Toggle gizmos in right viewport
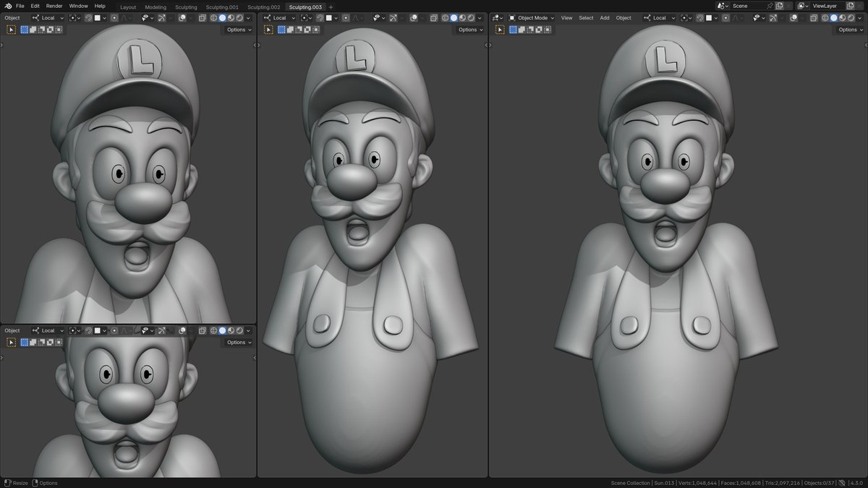868x488 pixels. point(773,18)
